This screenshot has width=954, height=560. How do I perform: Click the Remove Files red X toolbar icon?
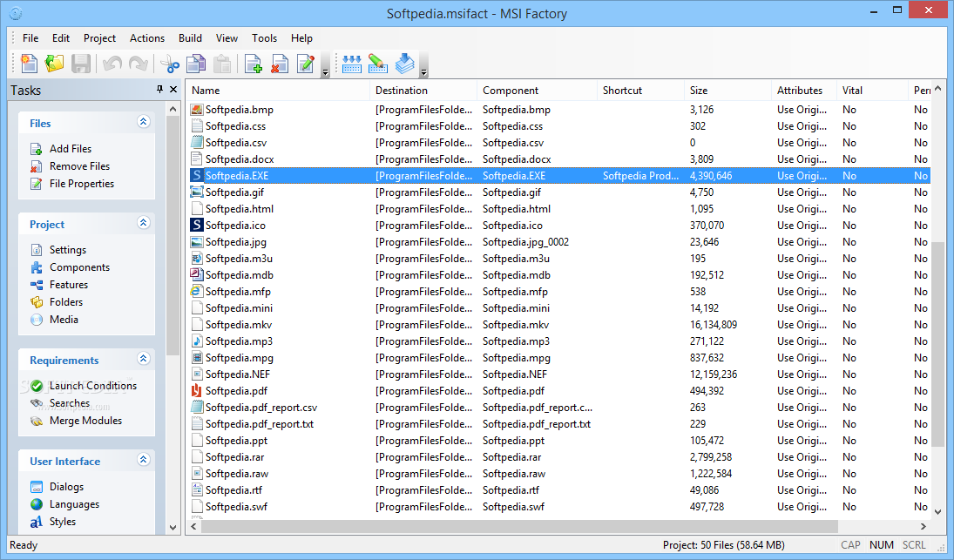point(280,64)
